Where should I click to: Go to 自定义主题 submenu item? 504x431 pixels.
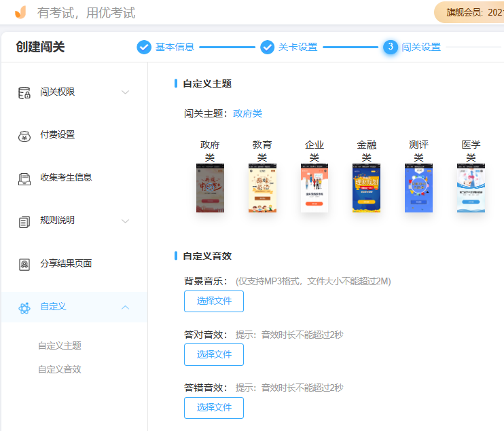(60, 345)
